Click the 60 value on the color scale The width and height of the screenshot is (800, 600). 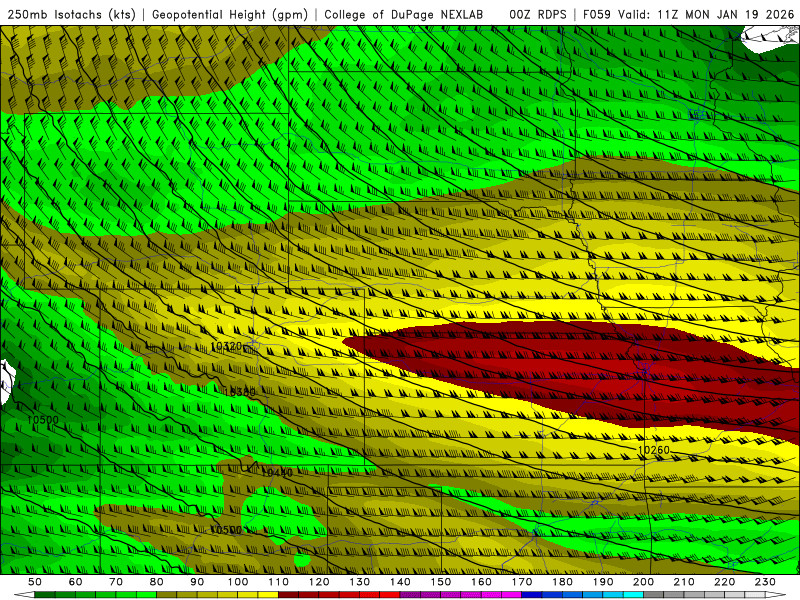point(75,582)
